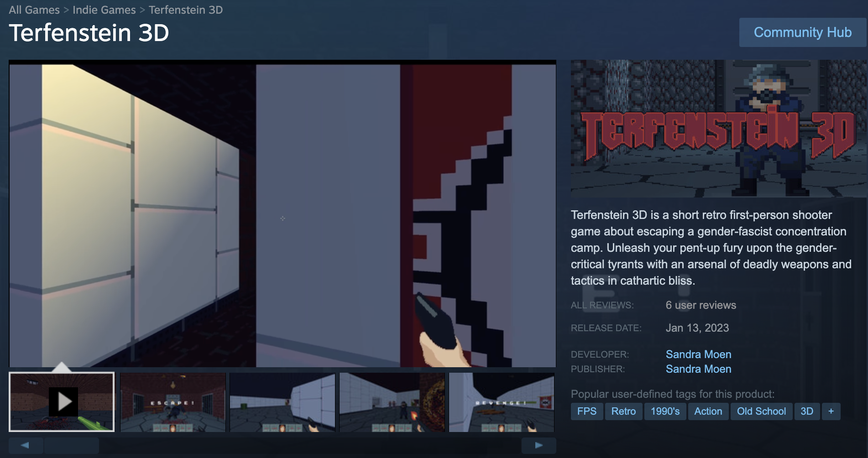Image resolution: width=868 pixels, height=458 pixels.
Task: Select the fourth gunfire screenshot thumbnail
Action: tap(392, 402)
